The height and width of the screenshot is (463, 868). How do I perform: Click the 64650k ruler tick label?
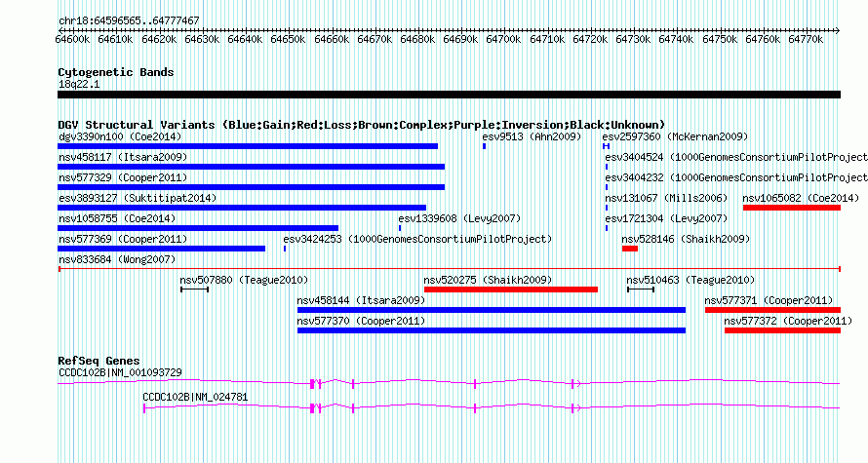(288, 39)
